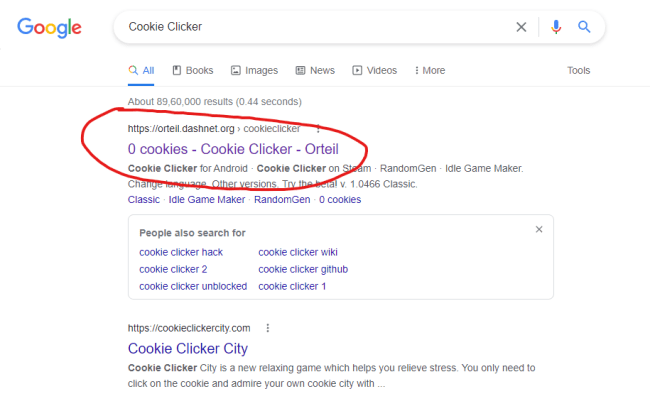Image resolution: width=650 pixels, height=411 pixels.
Task: Open the Cookie Clicker City result
Action: click(x=188, y=349)
